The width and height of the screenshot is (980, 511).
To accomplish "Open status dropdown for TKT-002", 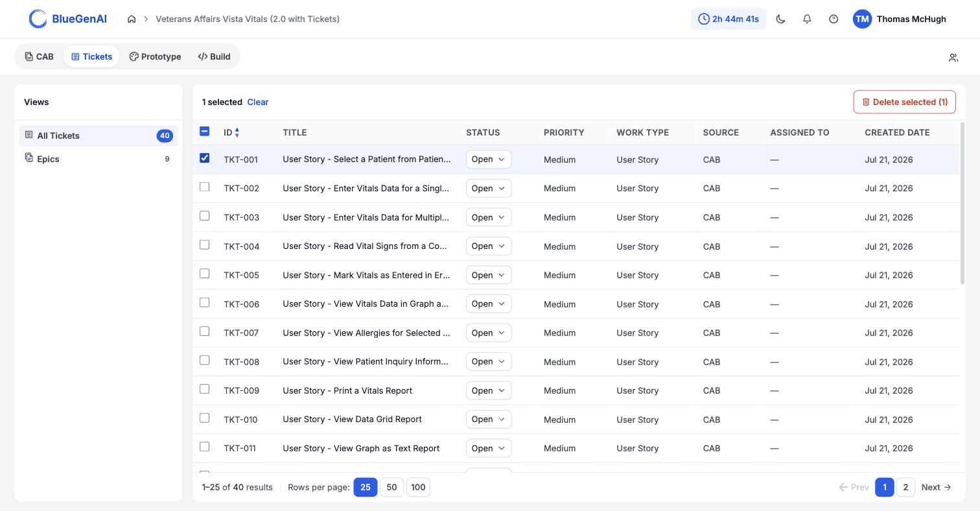I will point(489,188).
